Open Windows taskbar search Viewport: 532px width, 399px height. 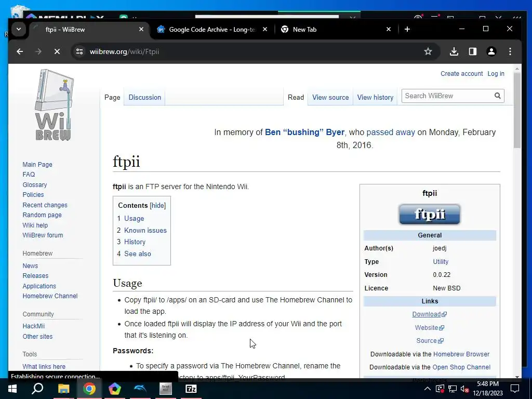click(37, 389)
